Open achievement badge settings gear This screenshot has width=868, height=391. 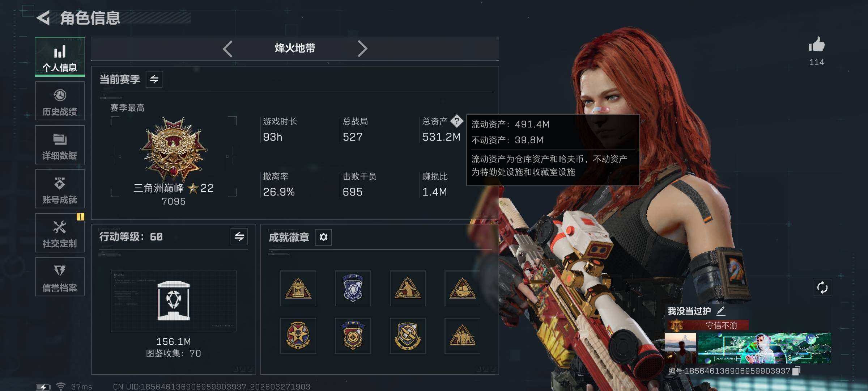click(323, 237)
